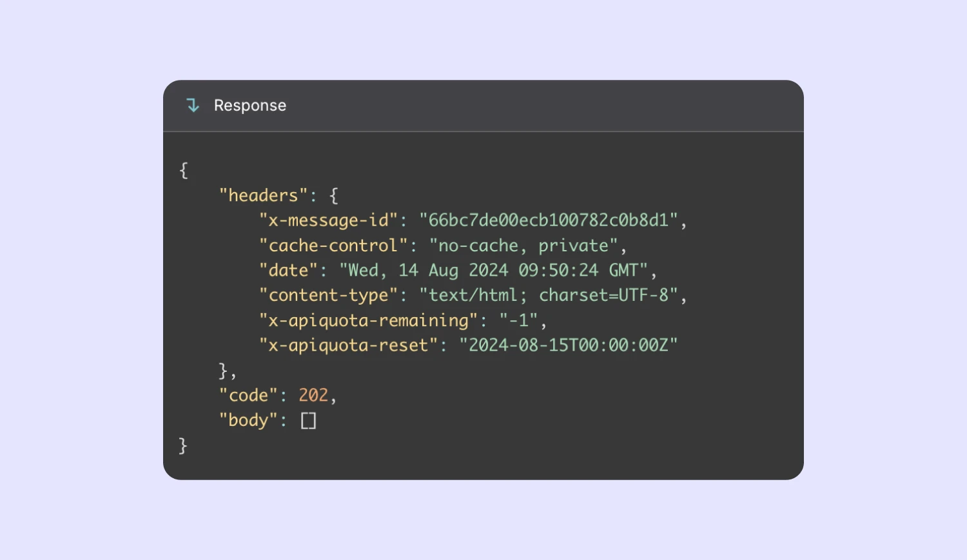Click the "-1" quota remaining value

(x=519, y=320)
